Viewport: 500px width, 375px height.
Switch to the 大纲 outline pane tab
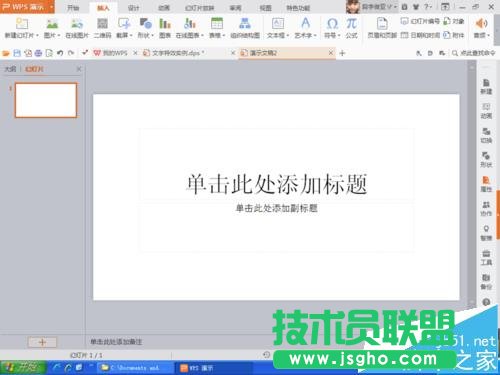[x=10, y=69]
